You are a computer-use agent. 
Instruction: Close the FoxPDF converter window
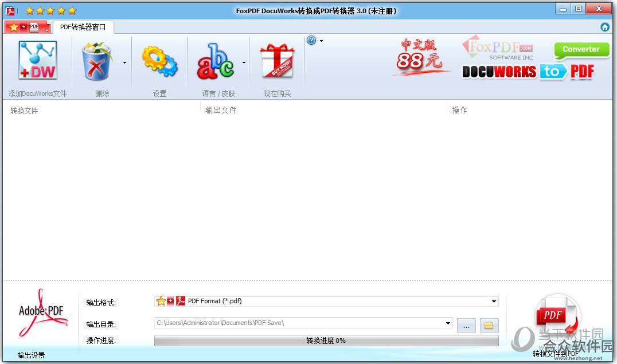pyautogui.click(x=599, y=9)
